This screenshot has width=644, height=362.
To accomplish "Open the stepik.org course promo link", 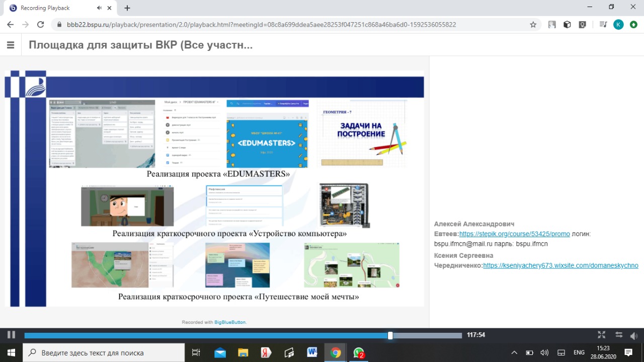I will coord(514,234).
